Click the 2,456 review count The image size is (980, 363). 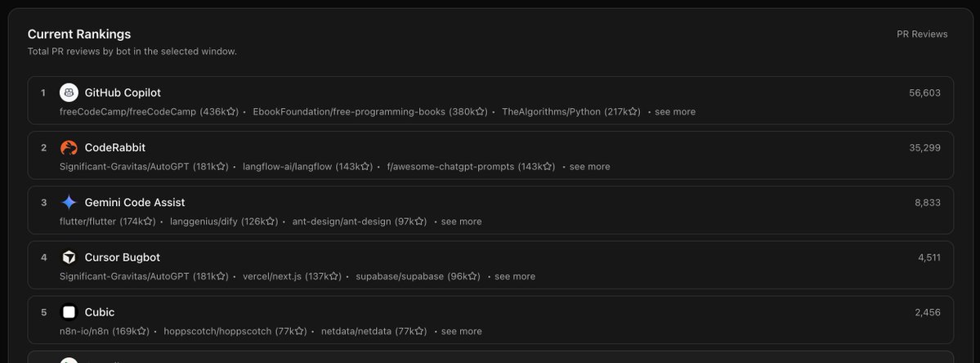(928, 313)
